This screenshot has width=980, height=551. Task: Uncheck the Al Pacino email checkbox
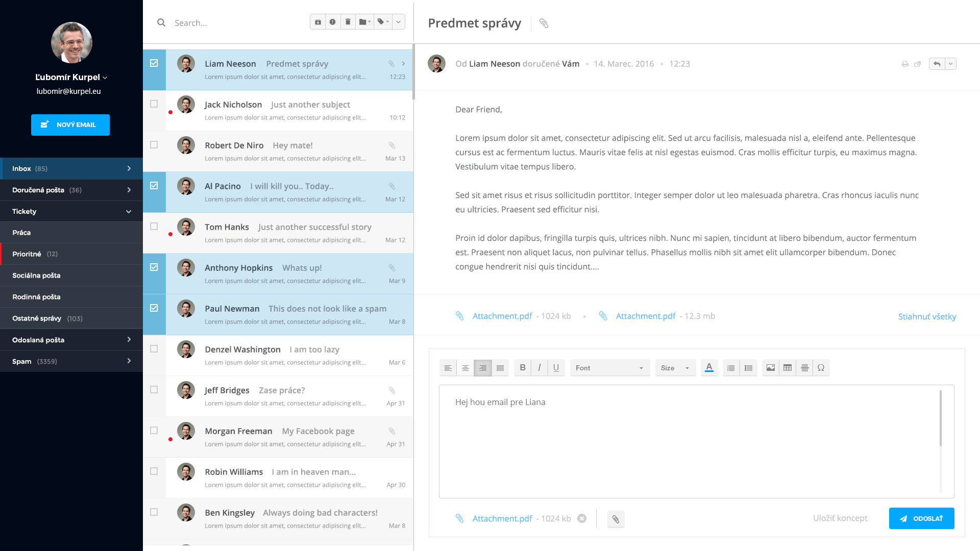tap(154, 186)
